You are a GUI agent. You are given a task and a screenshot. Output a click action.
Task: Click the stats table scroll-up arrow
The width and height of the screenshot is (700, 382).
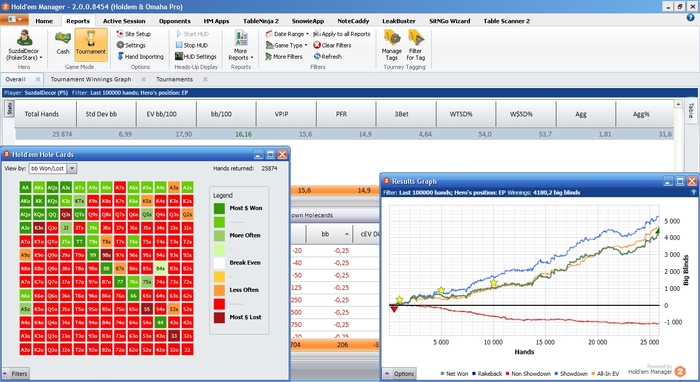click(678, 104)
